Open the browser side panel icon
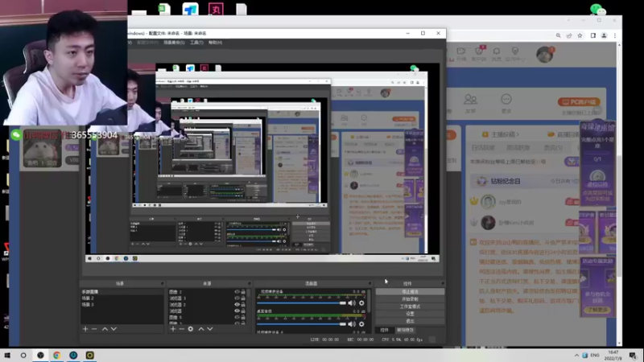 [593, 35]
